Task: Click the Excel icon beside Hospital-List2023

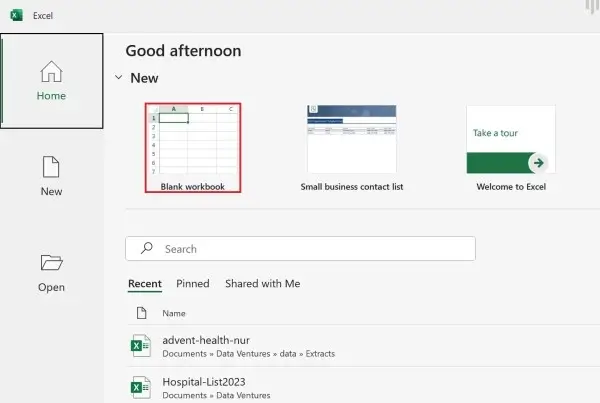Action: pos(140,387)
